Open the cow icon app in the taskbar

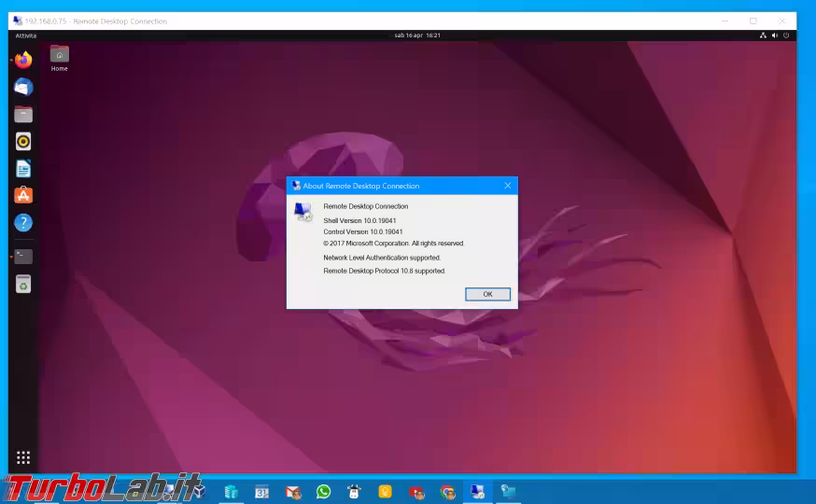(x=355, y=492)
